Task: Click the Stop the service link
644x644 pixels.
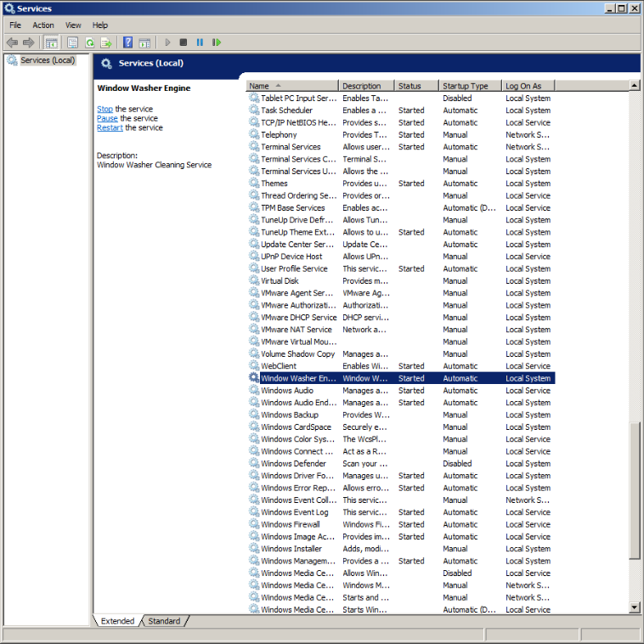Action: [105, 109]
